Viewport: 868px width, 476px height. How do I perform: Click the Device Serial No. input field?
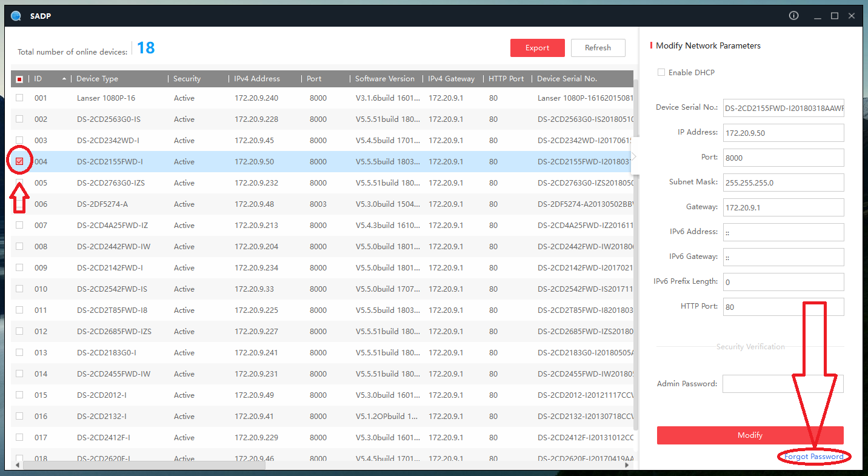point(783,108)
